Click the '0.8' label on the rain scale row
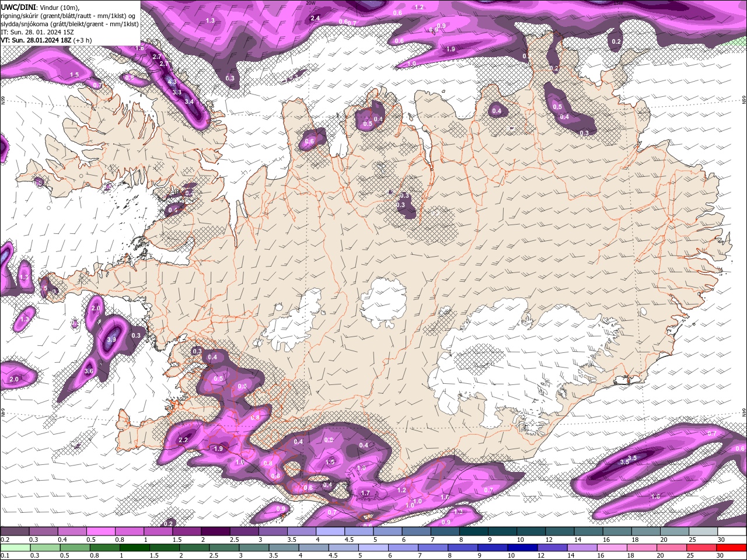The image size is (747, 560). pyautogui.click(x=95, y=555)
